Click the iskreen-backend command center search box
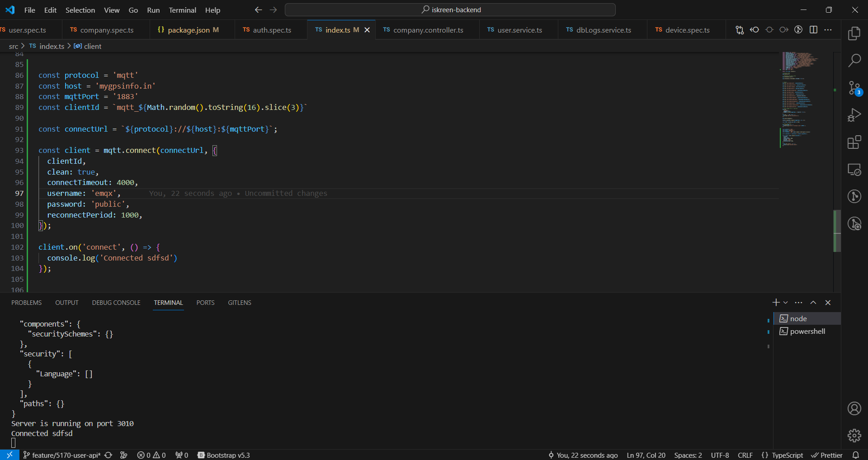Image resolution: width=868 pixels, height=460 pixels. tap(450, 10)
